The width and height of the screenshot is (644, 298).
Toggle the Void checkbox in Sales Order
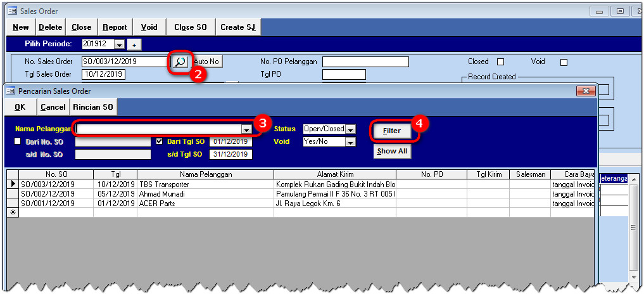pyautogui.click(x=564, y=62)
